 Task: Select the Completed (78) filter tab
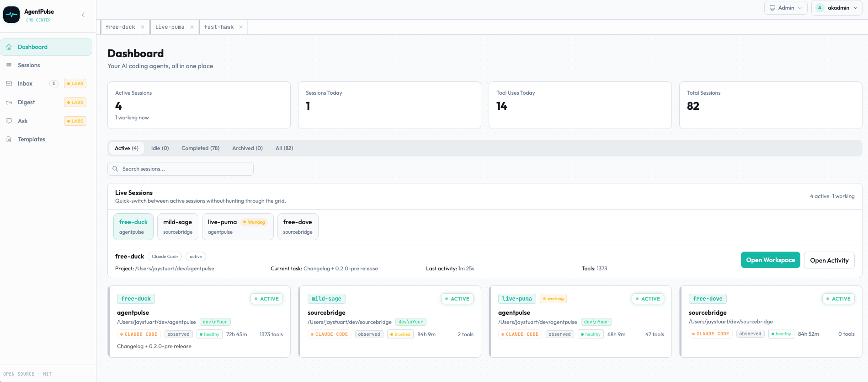200,148
